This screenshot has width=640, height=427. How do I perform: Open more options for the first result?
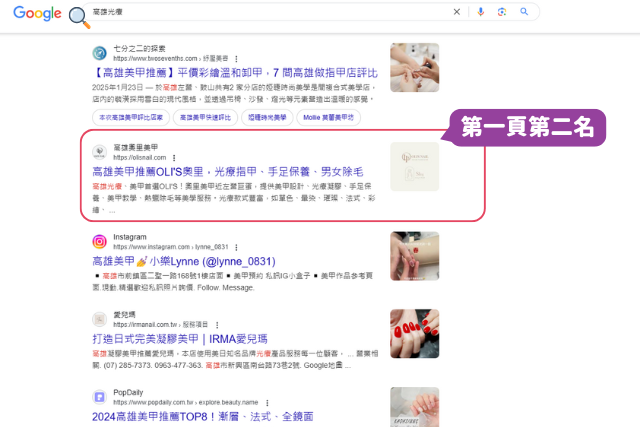236,59
